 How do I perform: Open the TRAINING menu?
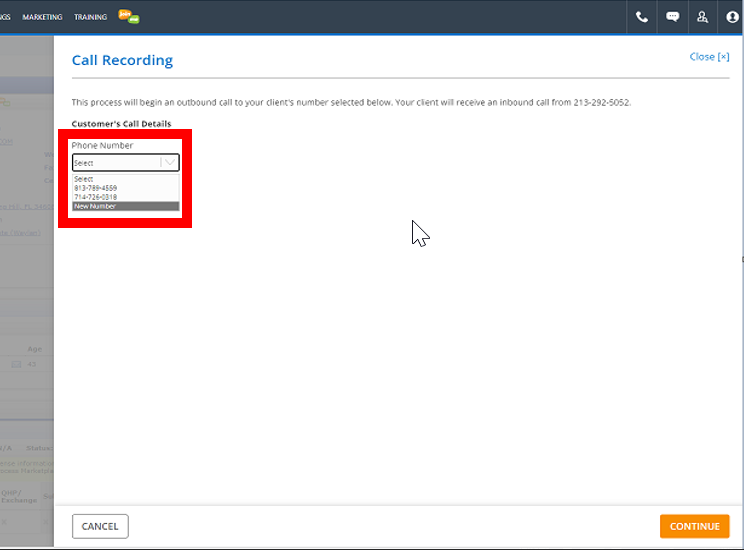[x=90, y=17]
